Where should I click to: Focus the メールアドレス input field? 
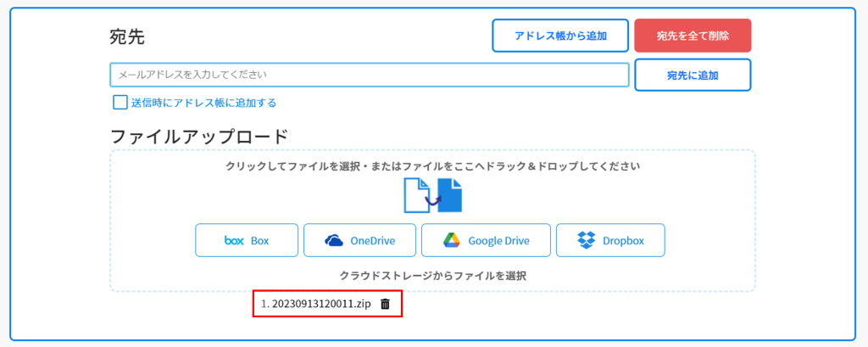pyautogui.click(x=370, y=75)
